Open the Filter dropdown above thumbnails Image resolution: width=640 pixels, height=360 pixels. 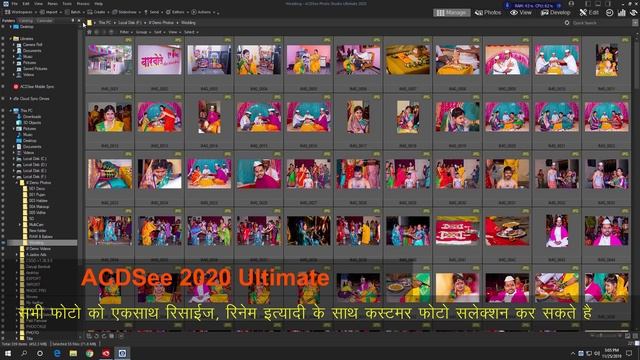[x=126, y=32]
